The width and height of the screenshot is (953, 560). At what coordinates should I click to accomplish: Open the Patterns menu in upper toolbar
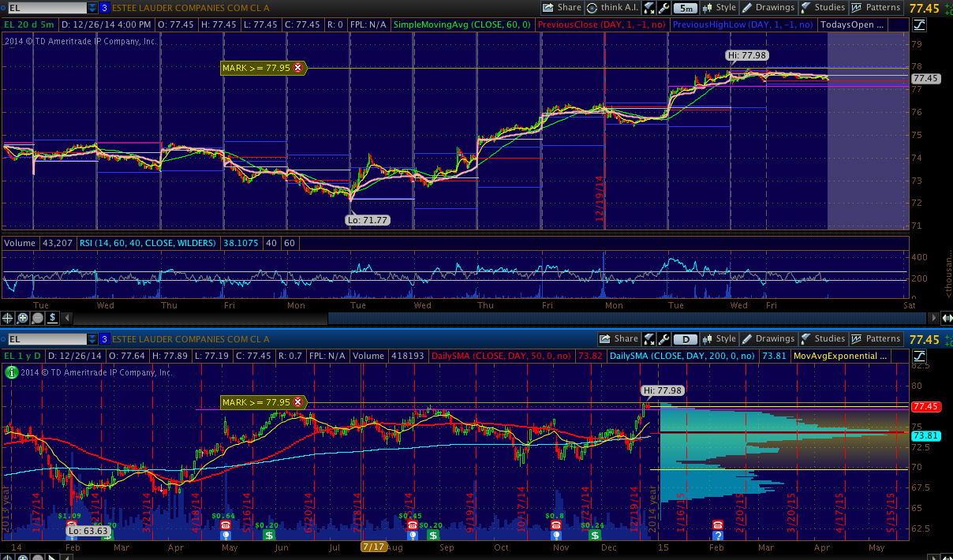875,8
